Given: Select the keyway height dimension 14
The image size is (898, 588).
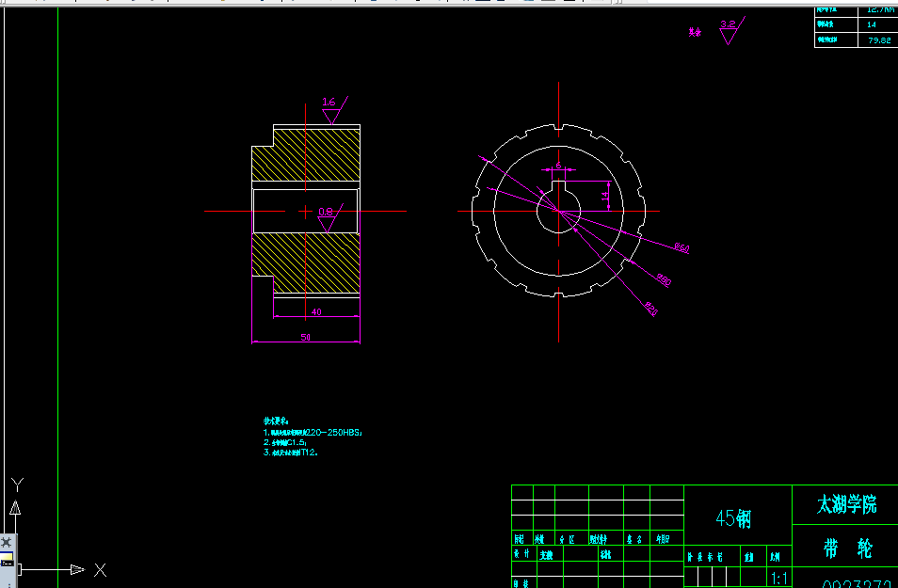Looking at the screenshot, I should point(604,197).
